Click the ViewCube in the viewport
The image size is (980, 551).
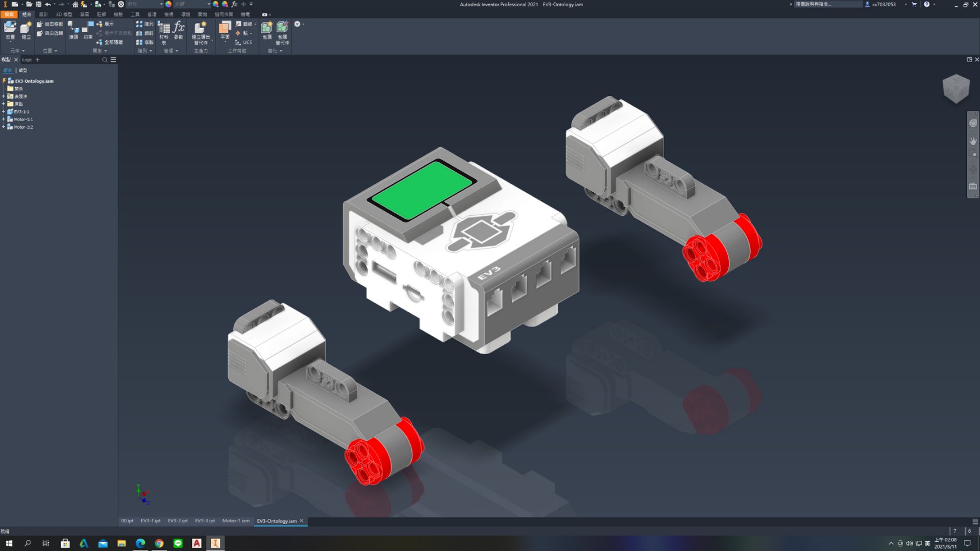click(956, 88)
